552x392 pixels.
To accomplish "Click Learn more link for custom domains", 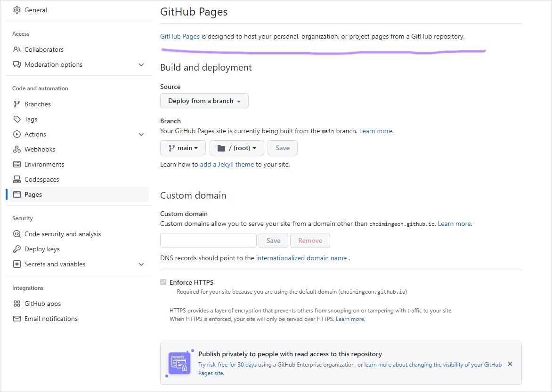I will pyautogui.click(x=454, y=224).
